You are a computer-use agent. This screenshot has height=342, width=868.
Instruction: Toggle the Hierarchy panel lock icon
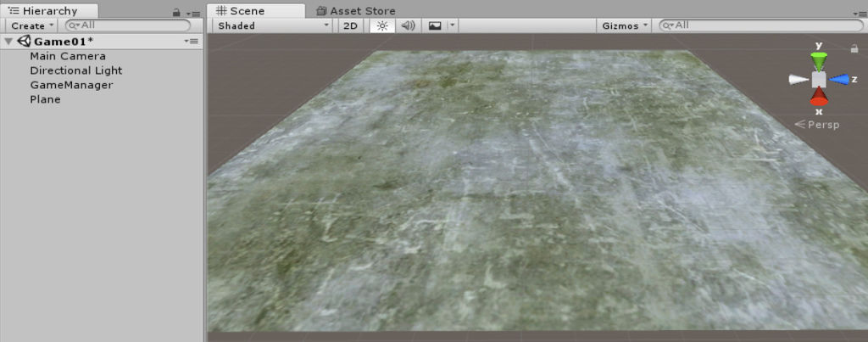[176, 12]
